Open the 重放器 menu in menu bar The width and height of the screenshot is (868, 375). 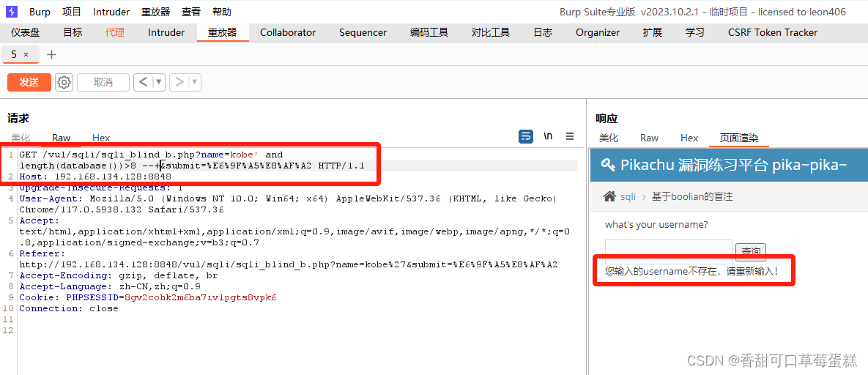[155, 12]
